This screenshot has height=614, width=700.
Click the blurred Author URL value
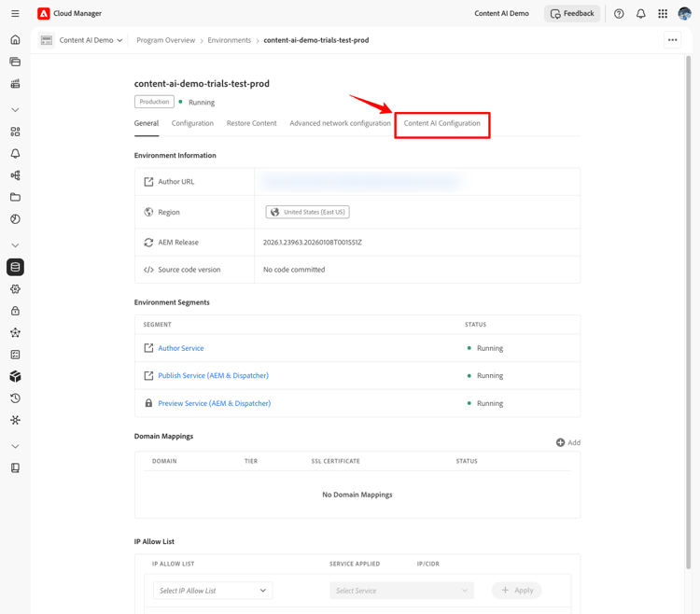click(x=361, y=182)
